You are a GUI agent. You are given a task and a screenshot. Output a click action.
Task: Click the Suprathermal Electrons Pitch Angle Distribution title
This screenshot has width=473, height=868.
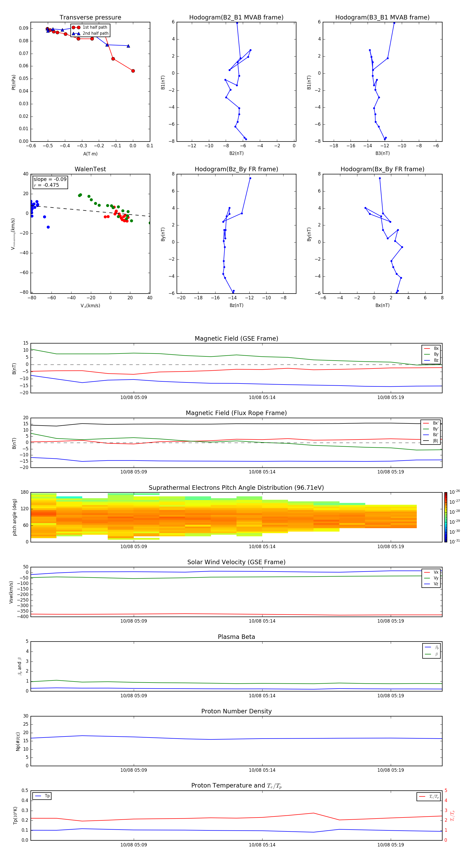(x=236, y=488)
